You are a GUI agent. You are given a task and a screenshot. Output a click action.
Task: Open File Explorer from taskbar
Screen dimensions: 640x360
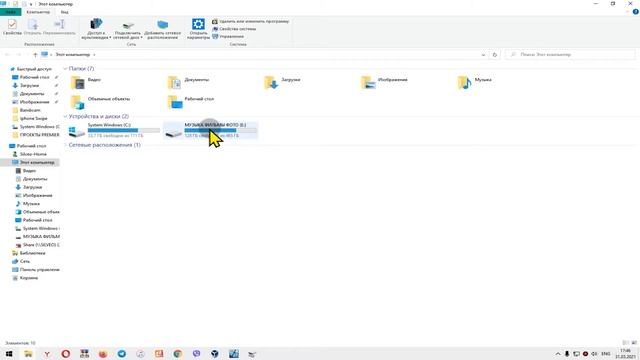coord(28,354)
